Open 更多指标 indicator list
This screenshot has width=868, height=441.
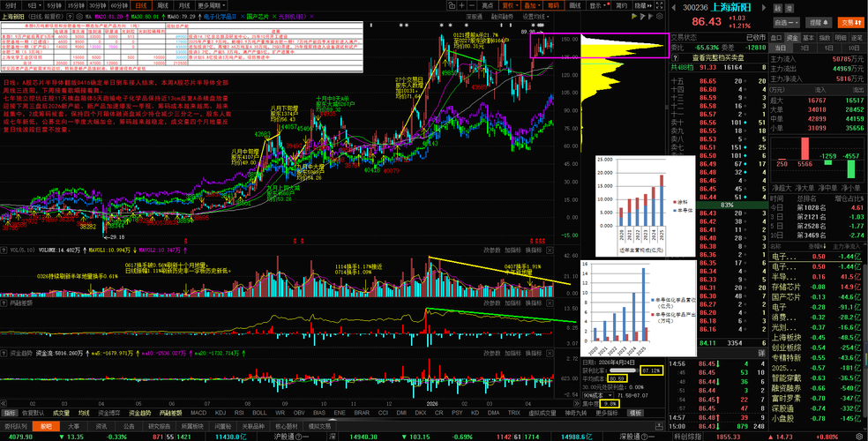pyautogui.click(x=607, y=413)
